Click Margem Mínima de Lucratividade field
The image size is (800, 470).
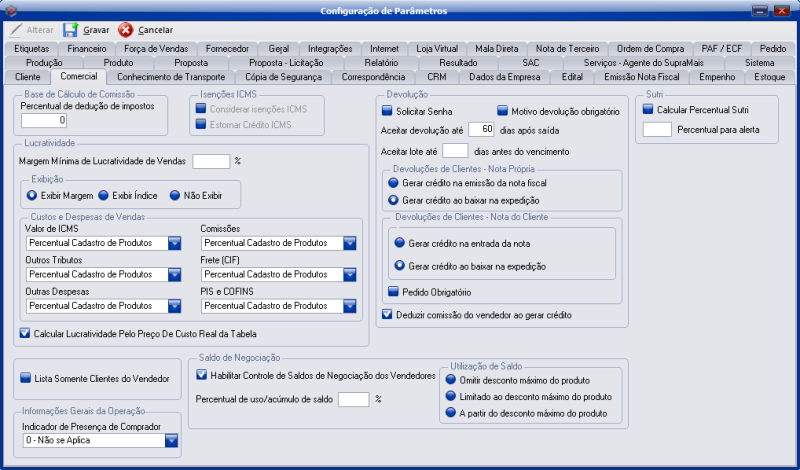[211, 161]
